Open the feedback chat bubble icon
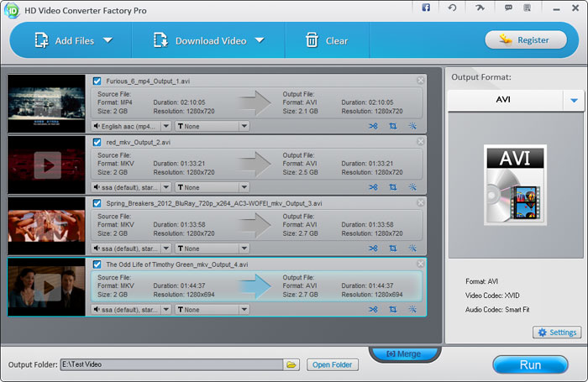 [x=508, y=8]
